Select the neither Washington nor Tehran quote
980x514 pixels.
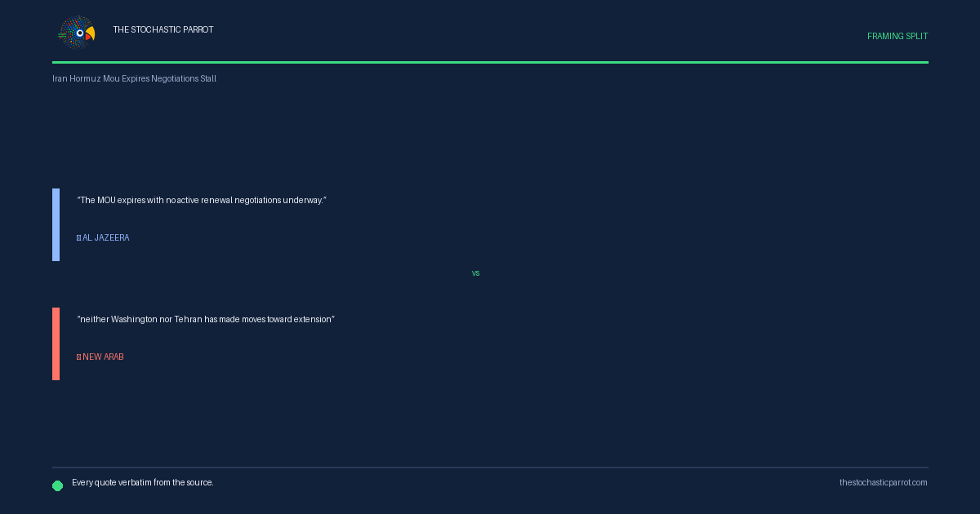[x=206, y=320]
